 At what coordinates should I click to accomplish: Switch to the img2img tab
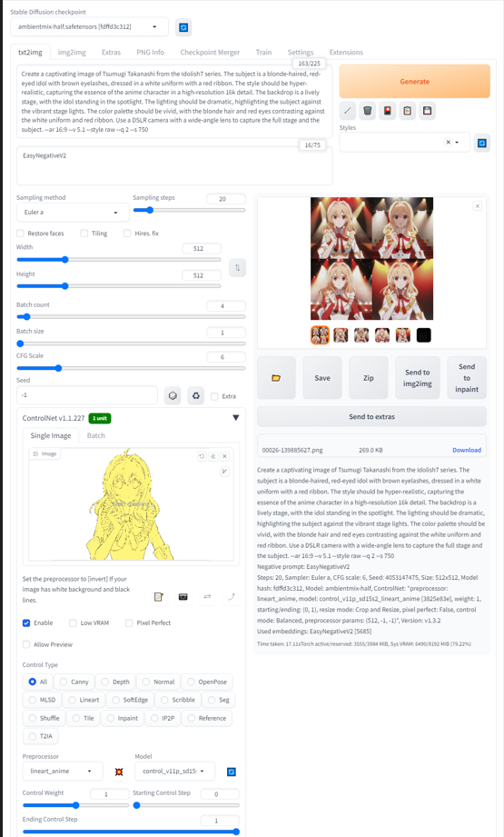coord(72,53)
